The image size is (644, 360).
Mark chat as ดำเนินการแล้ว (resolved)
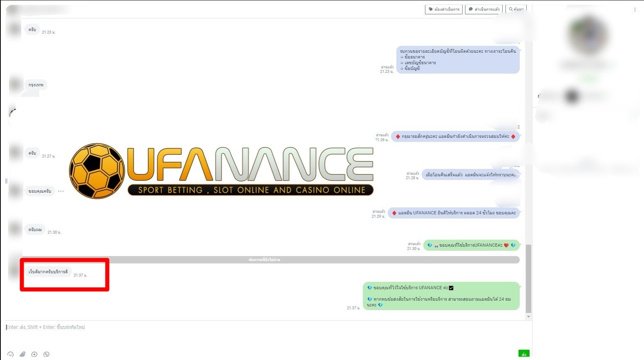pos(484,9)
